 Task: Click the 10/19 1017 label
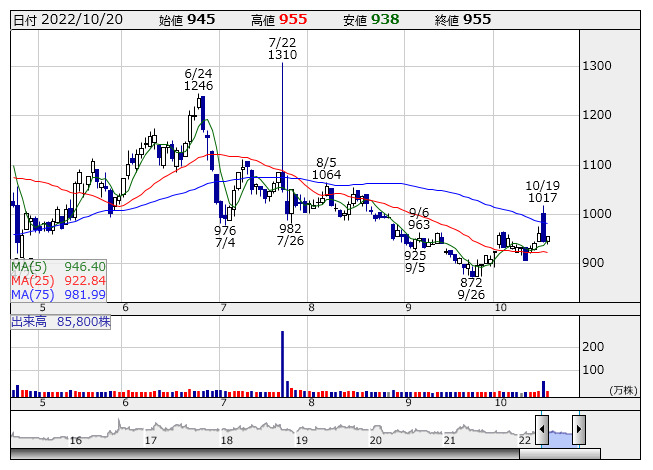pos(543,191)
